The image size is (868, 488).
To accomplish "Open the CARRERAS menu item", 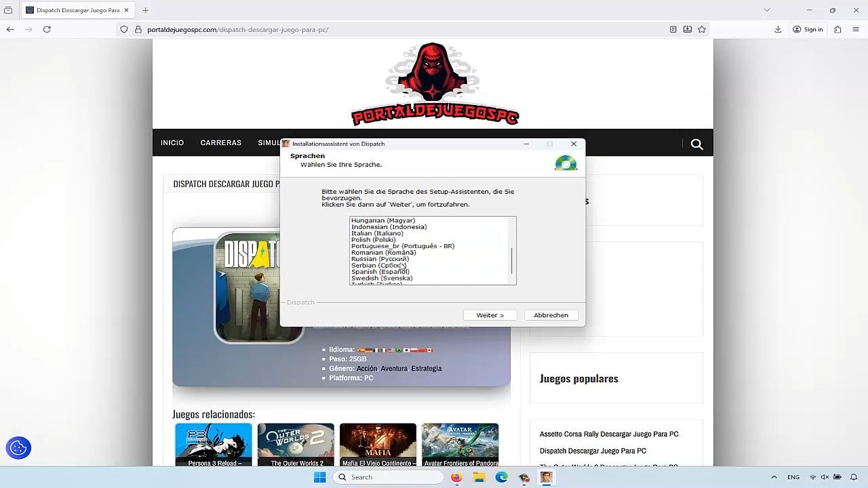I will 220,143.
